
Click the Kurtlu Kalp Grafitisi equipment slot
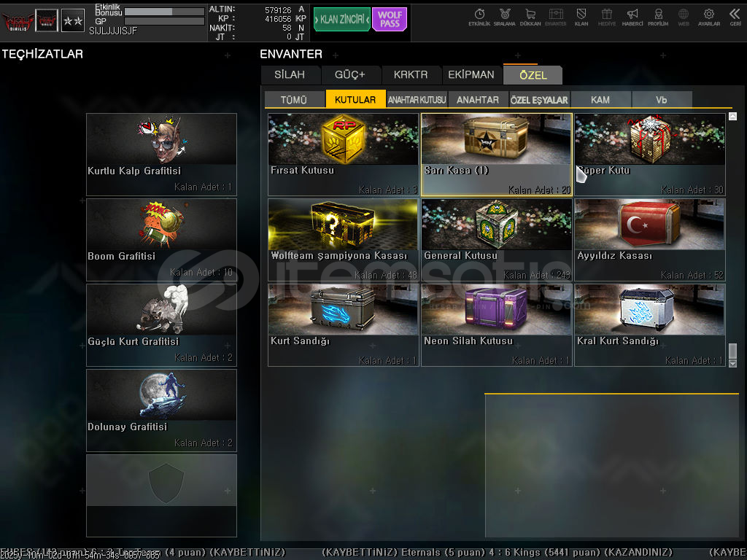point(161,155)
